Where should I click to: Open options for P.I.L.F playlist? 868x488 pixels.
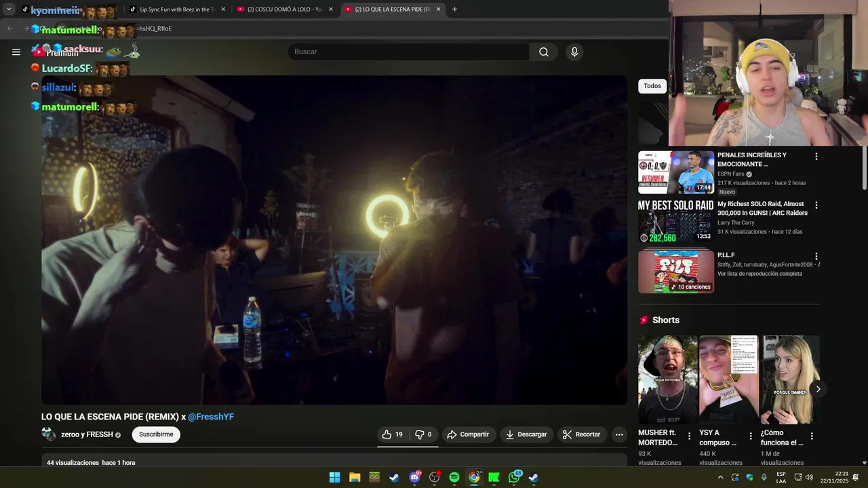tap(816, 256)
